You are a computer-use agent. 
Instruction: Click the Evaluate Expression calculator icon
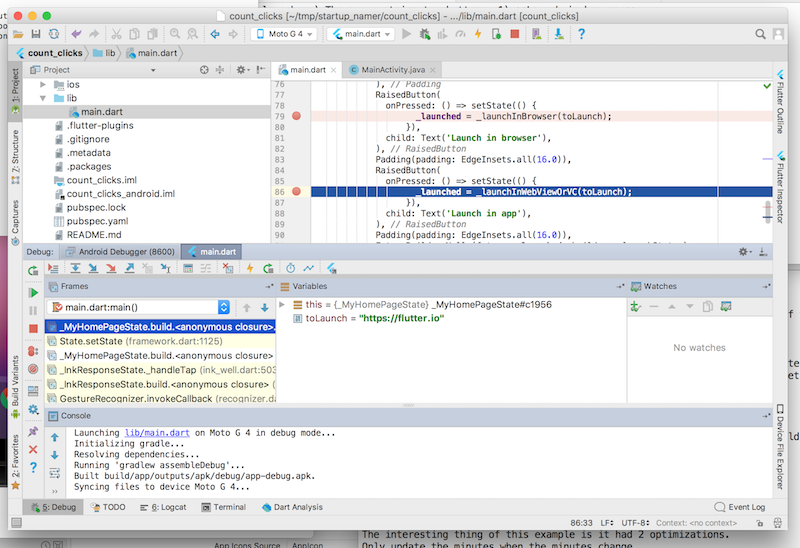pos(188,268)
